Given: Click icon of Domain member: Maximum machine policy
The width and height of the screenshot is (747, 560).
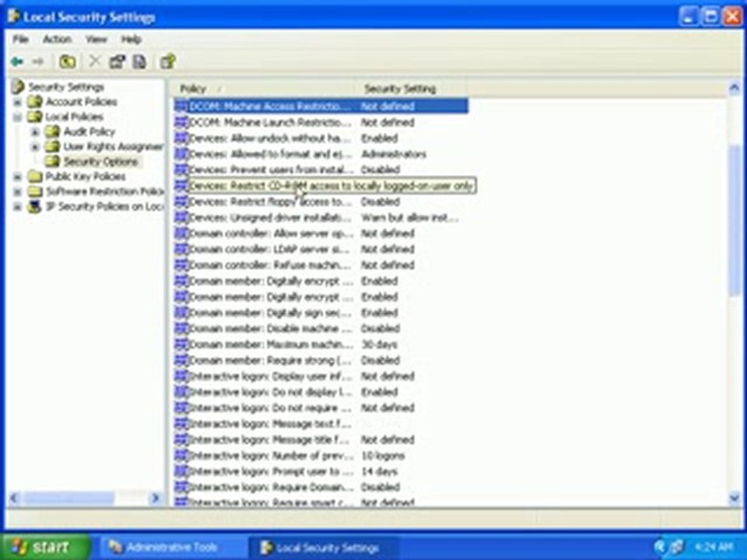Looking at the screenshot, I should click(181, 345).
